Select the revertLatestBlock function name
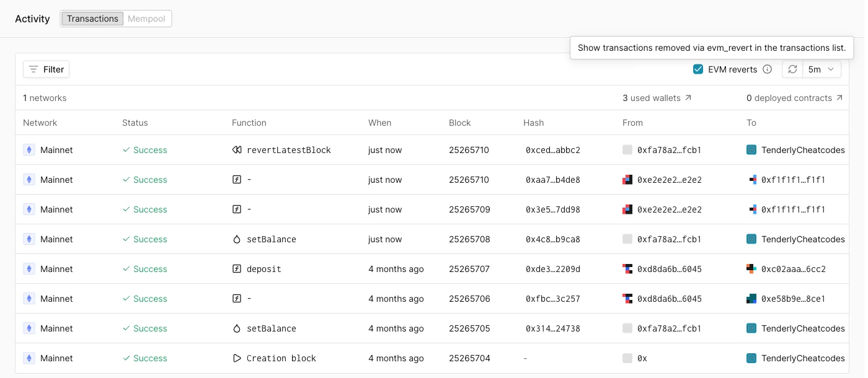The image size is (868, 378). click(x=289, y=150)
